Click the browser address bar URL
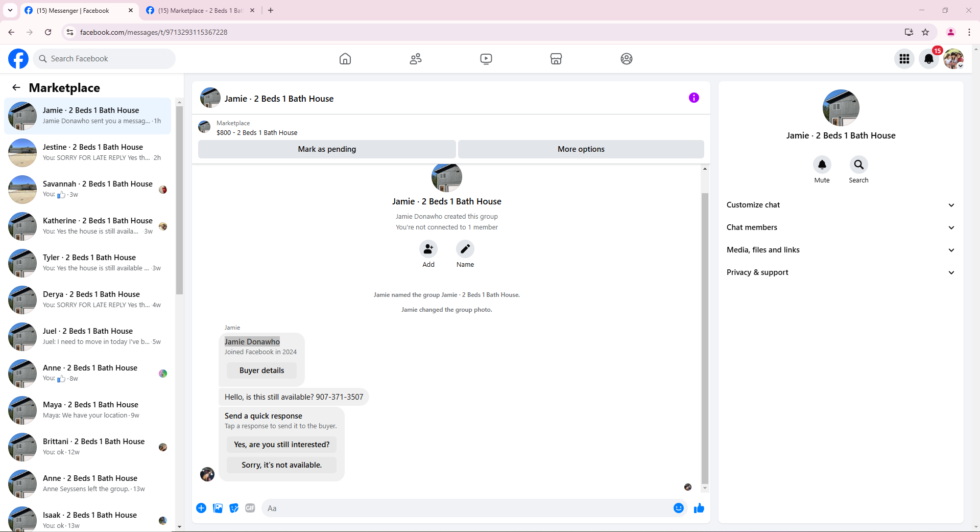 [x=154, y=32]
